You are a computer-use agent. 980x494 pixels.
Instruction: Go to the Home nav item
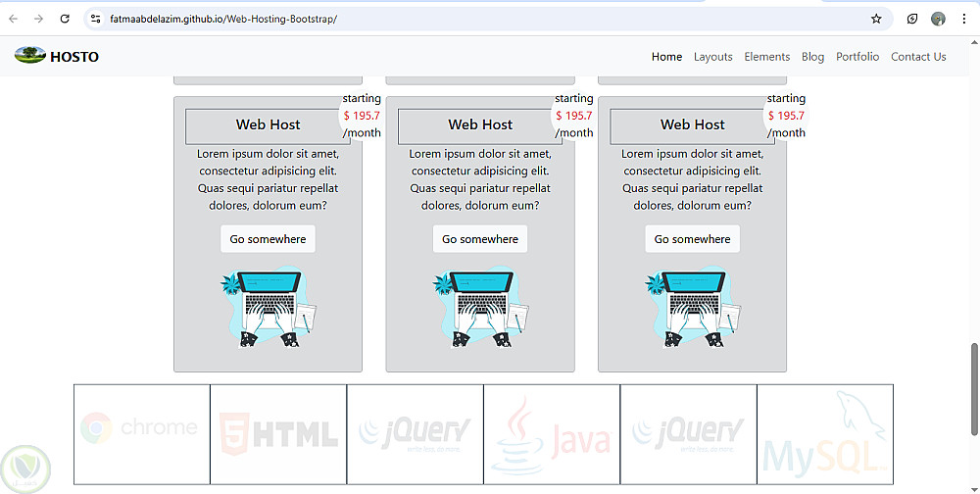click(x=666, y=57)
